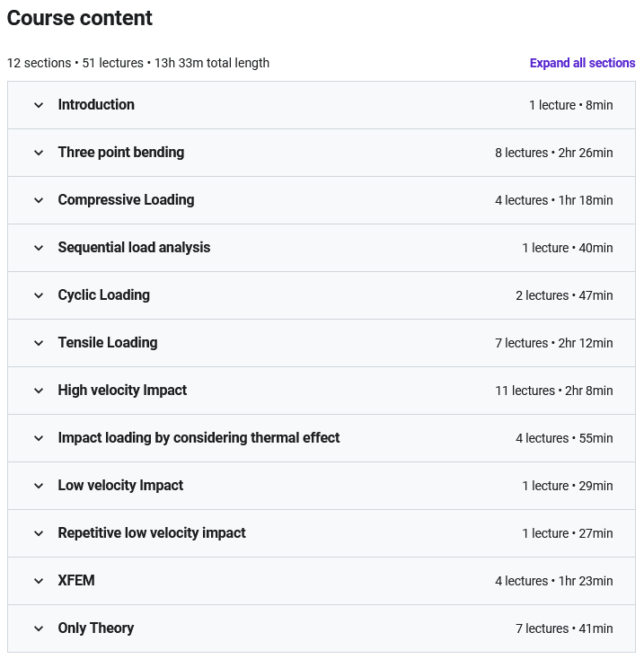
Task: Expand the Introduction section chevron
Action: [x=39, y=105]
